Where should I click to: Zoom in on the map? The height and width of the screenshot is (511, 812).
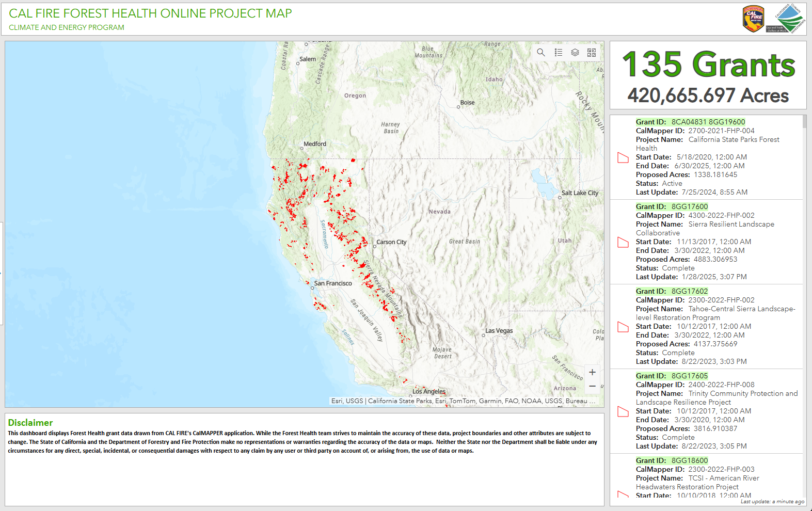[x=592, y=372]
